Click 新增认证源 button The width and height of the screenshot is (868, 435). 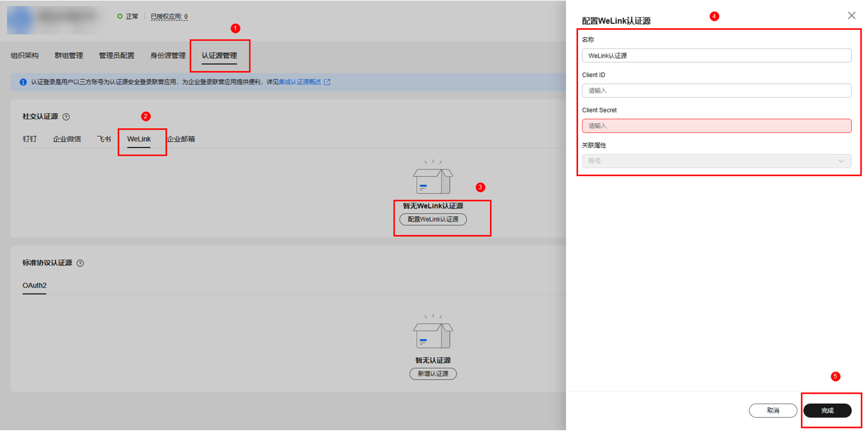pyautogui.click(x=433, y=374)
